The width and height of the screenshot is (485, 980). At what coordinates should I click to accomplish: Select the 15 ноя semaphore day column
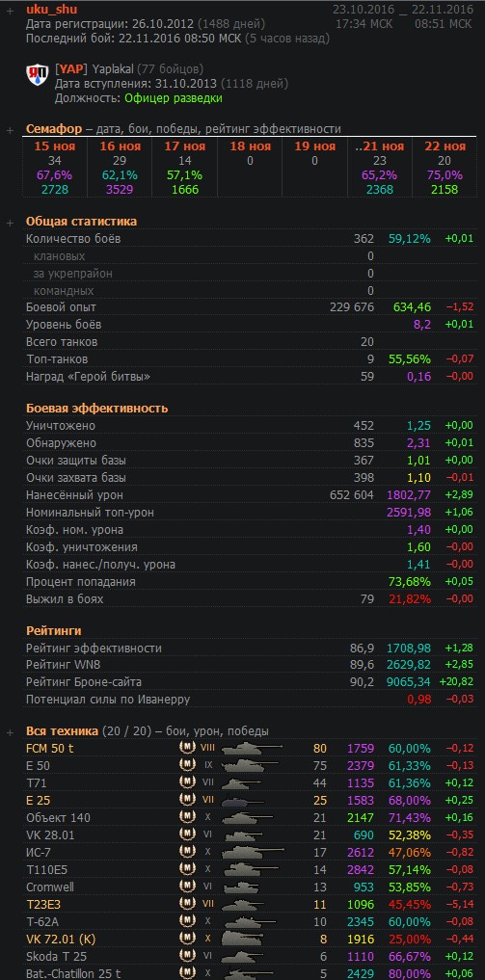[55, 168]
